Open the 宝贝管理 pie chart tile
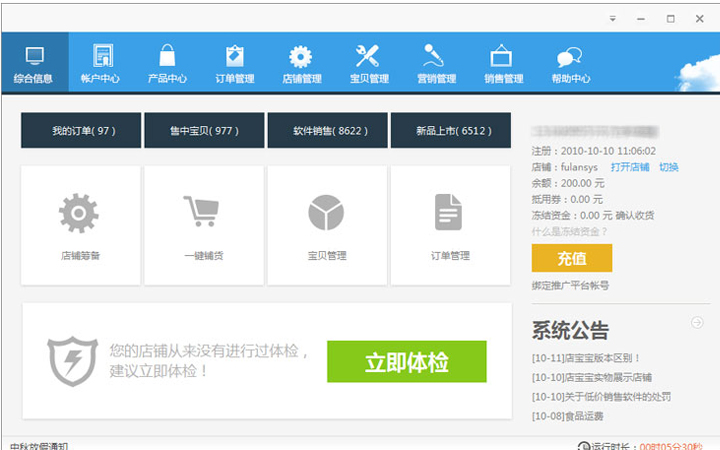 pyautogui.click(x=326, y=225)
